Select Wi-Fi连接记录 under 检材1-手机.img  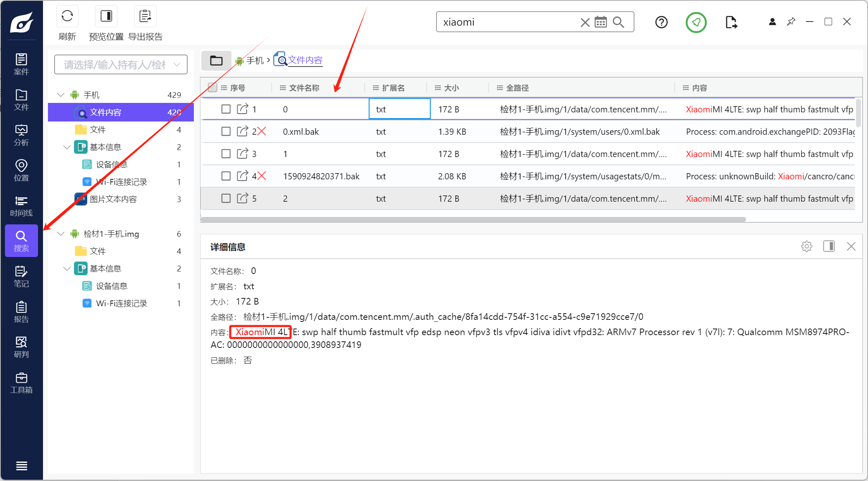click(x=122, y=303)
